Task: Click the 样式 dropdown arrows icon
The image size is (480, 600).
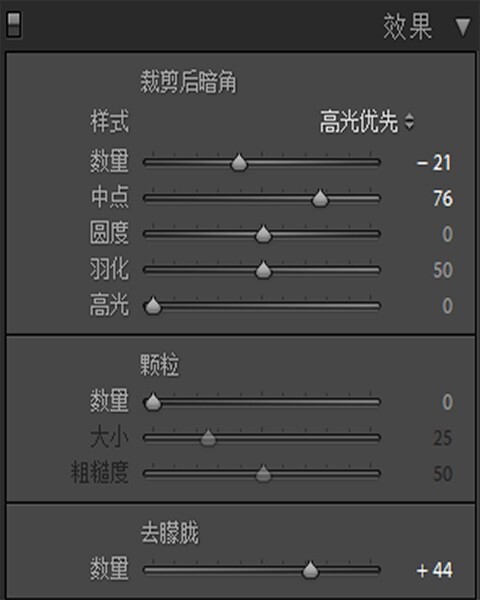Action: point(409,122)
